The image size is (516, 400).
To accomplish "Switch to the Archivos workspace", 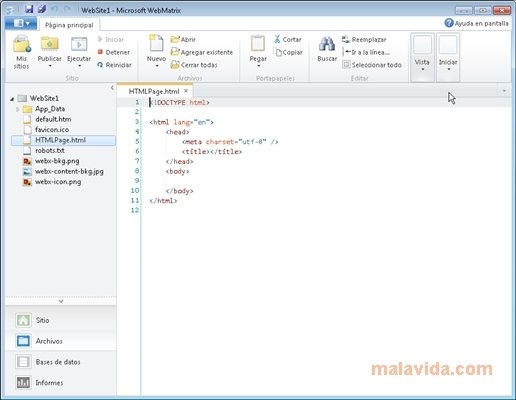I will pyautogui.click(x=61, y=341).
